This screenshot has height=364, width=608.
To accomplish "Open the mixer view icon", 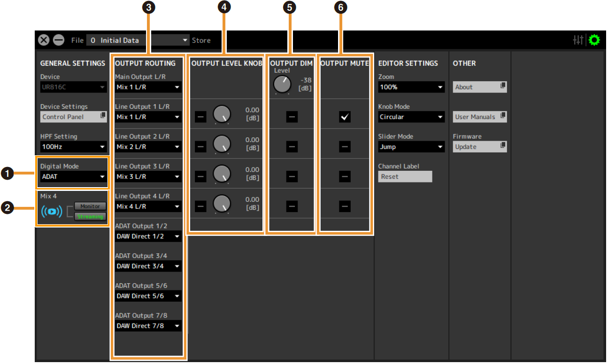I will point(578,40).
